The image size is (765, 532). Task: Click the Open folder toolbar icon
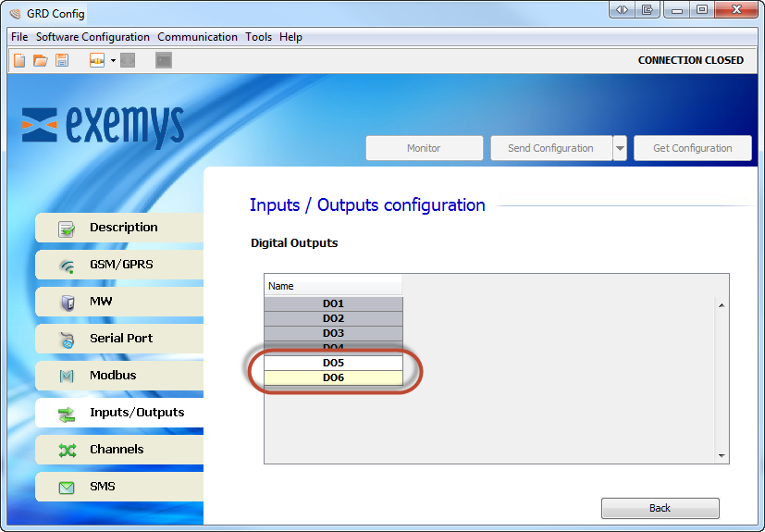coord(40,60)
